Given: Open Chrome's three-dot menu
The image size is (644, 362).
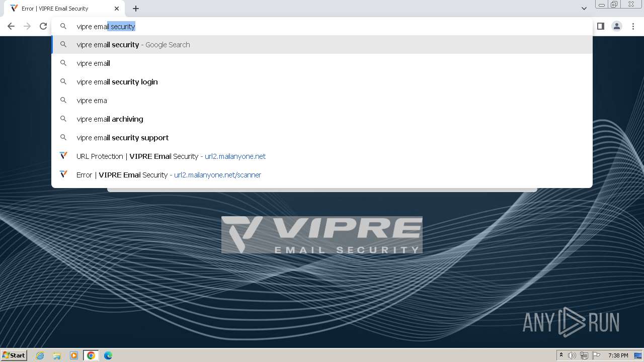Looking at the screenshot, I should coord(633,26).
